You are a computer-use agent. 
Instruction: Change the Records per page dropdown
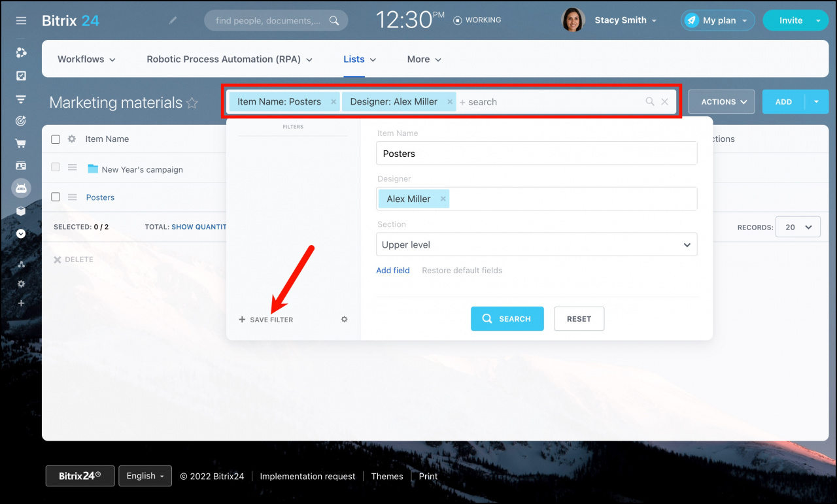(x=798, y=227)
